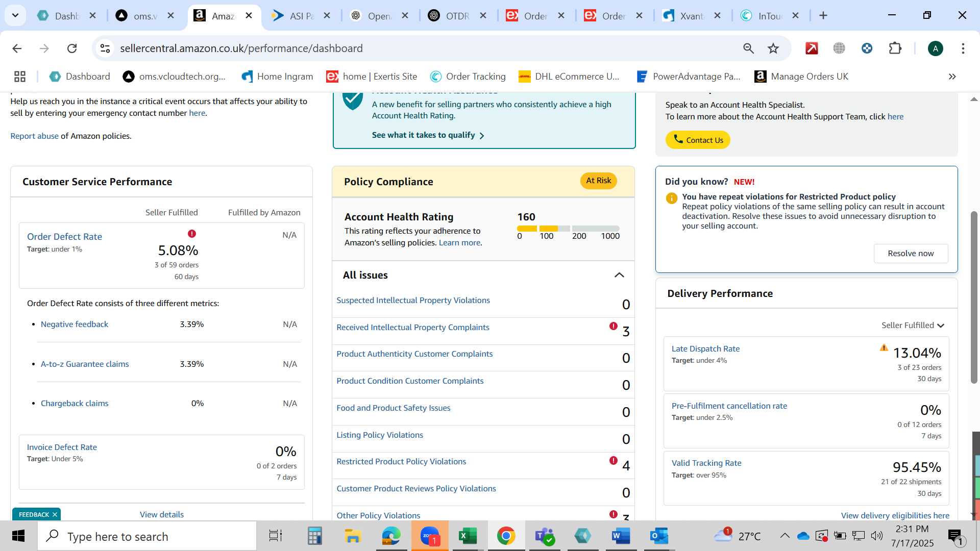The image size is (980, 551).
Task: Click the Order Defect Rate red alert icon
Action: pos(192,234)
